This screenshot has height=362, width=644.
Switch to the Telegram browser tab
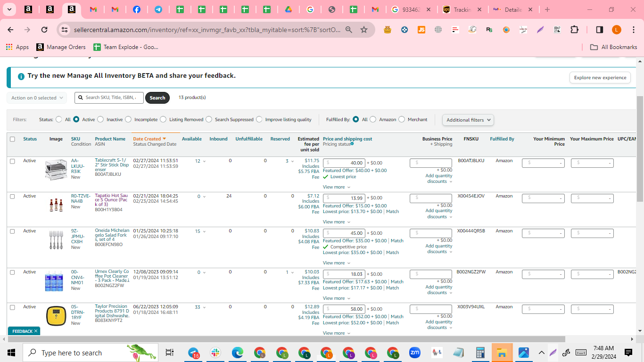point(158,9)
